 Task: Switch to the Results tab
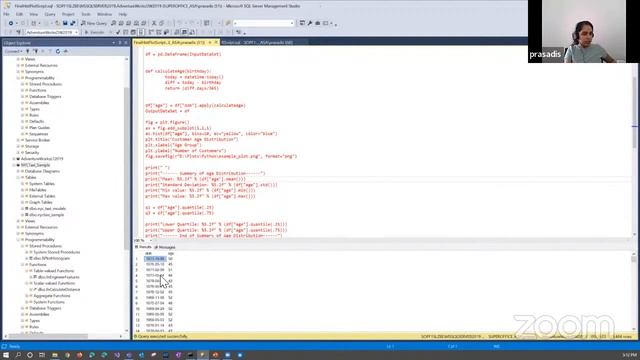click(x=143, y=247)
